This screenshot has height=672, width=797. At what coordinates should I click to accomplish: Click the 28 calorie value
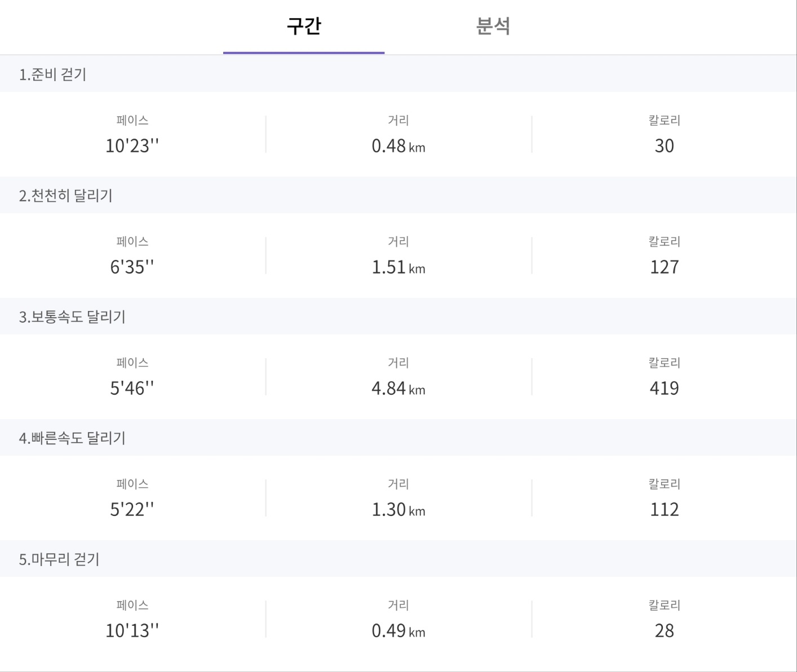tap(664, 630)
